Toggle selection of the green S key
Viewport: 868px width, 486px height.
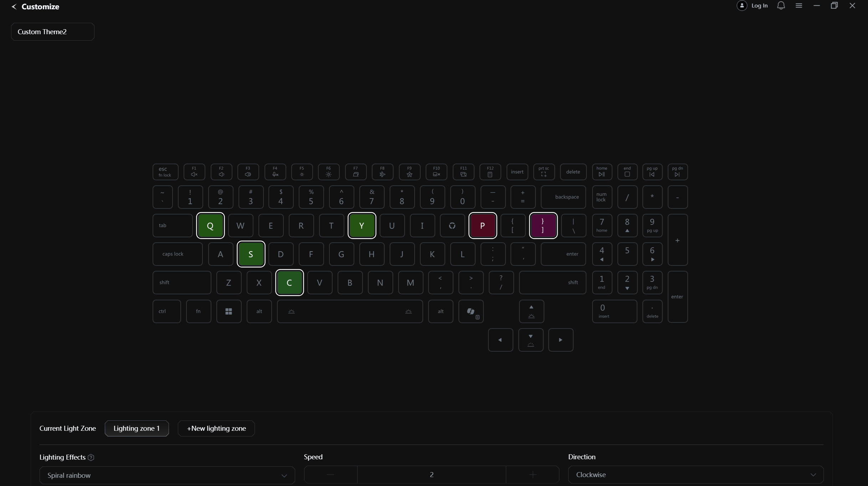(251, 254)
